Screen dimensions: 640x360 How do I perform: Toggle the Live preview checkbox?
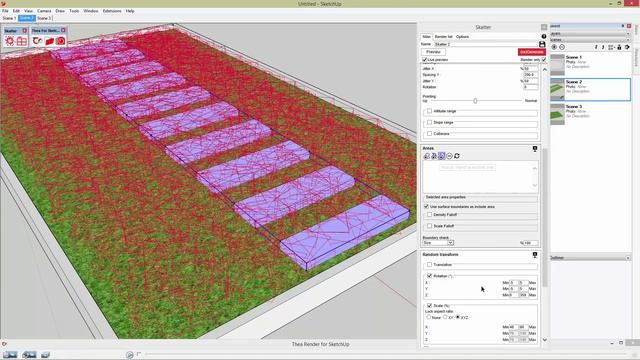click(x=425, y=60)
